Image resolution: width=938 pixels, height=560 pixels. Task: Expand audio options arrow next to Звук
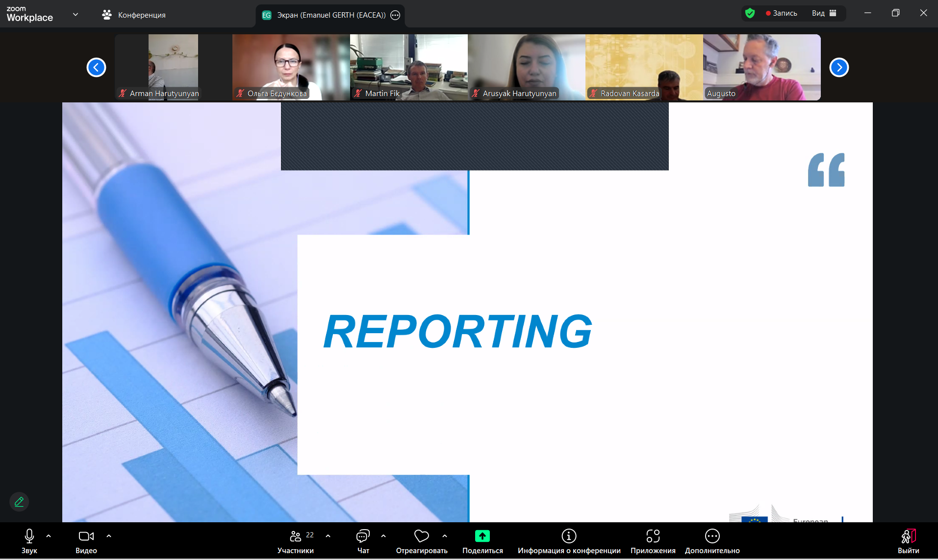pos(49,536)
